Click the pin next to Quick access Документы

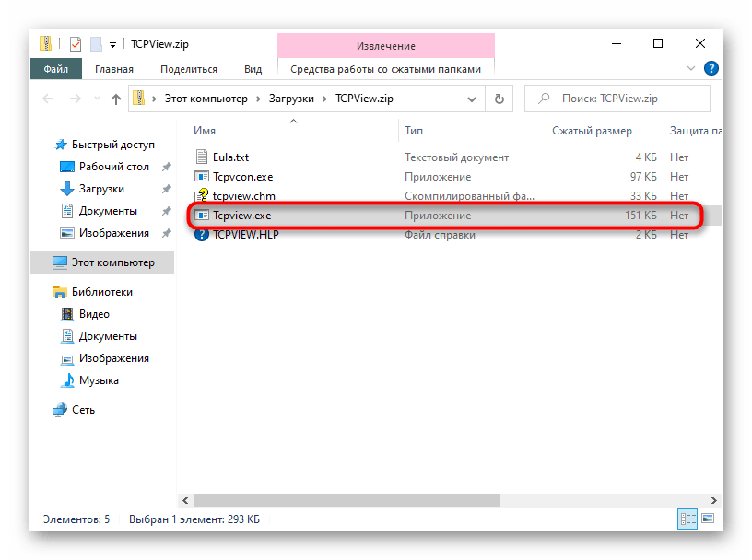click(166, 211)
